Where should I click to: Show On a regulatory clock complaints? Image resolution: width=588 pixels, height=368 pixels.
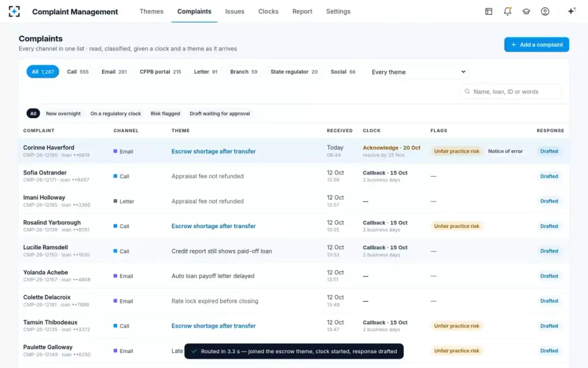(116, 113)
